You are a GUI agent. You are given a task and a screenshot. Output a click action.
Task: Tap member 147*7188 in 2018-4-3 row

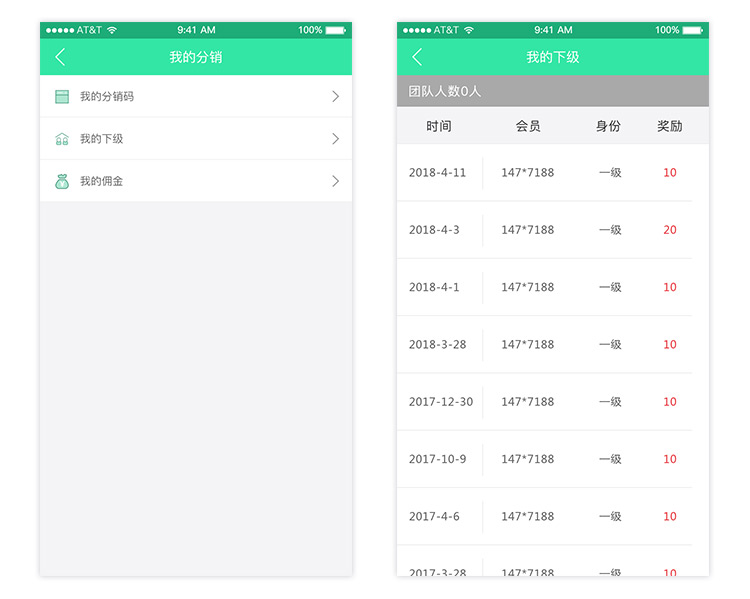click(528, 230)
